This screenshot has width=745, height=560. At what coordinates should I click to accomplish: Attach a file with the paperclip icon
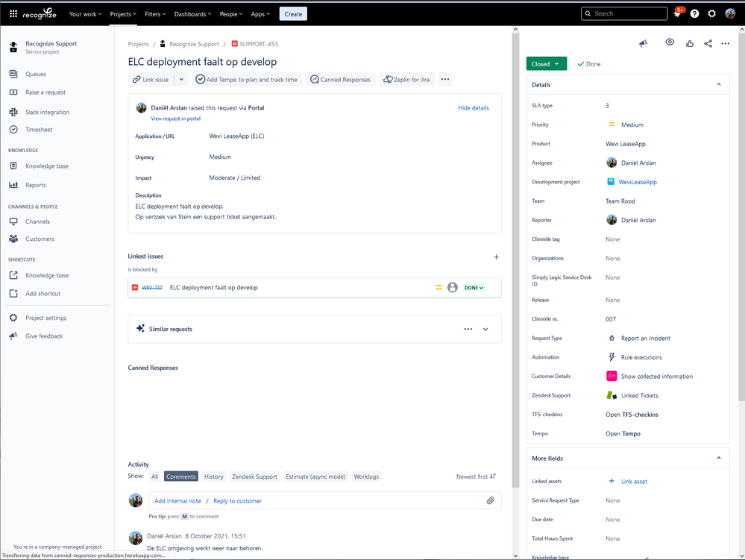(491, 500)
